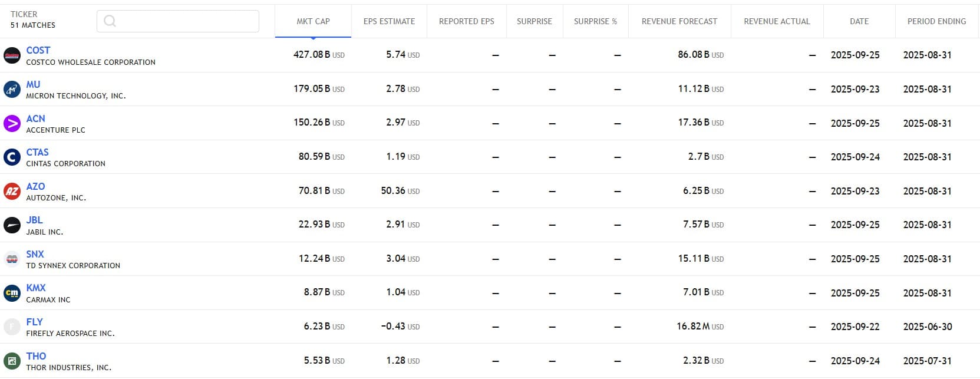Open the COST ticker link

[x=38, y=50]
